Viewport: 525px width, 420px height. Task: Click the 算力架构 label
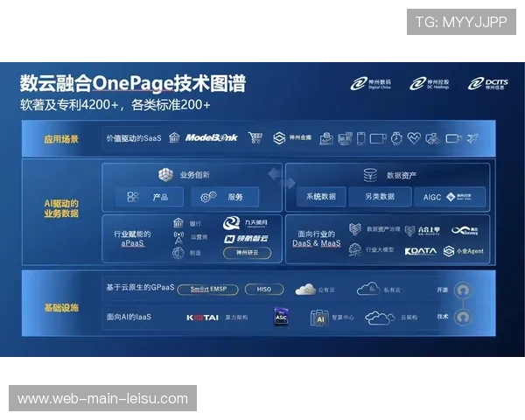(x=236, y=318)
